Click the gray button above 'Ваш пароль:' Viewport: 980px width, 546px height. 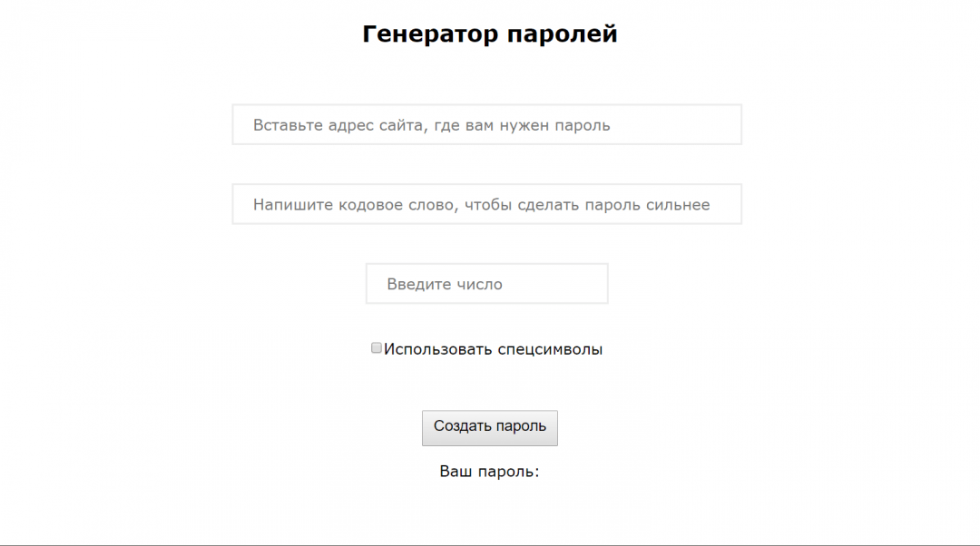[489, 427]
